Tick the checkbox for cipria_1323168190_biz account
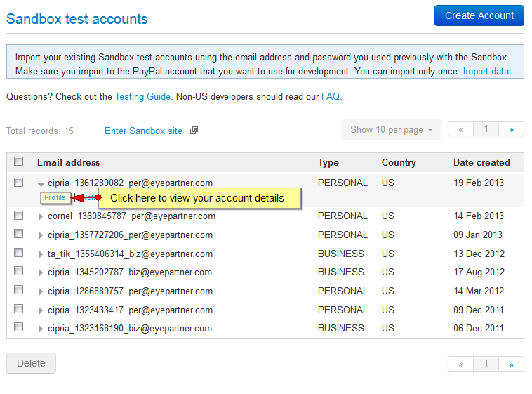 [x=19, y=327]
